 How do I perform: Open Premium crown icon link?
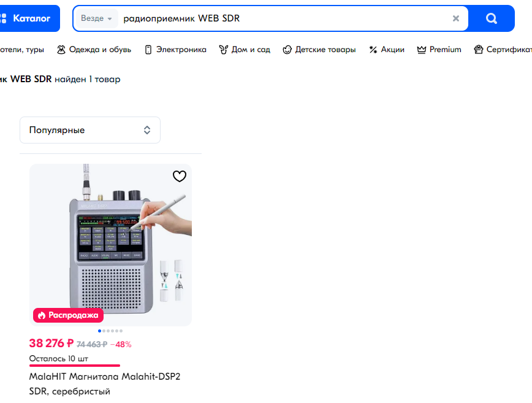click(x=439, y=50)
